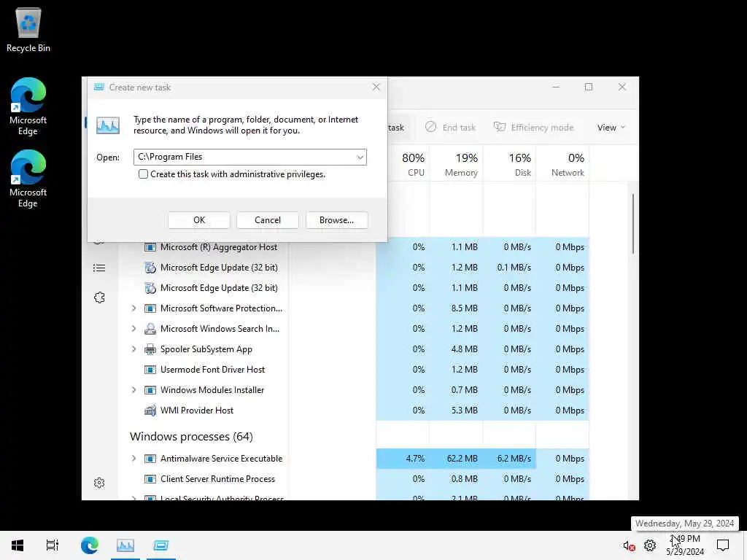Open the Recycle Bin desktop icon
Screen dimensions: 747x560
(28, 29)
